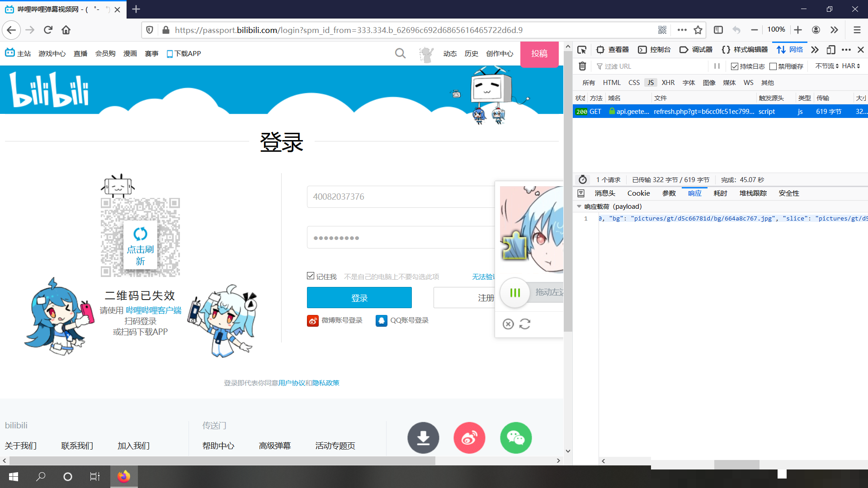The width and height of the screenshot is (868, 488).
Task: Toggle the HTML request filter
Action: 612,83
